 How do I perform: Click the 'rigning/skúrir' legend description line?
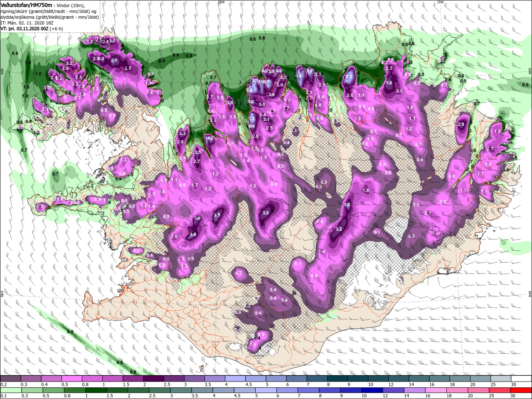(x=48, y=11)
